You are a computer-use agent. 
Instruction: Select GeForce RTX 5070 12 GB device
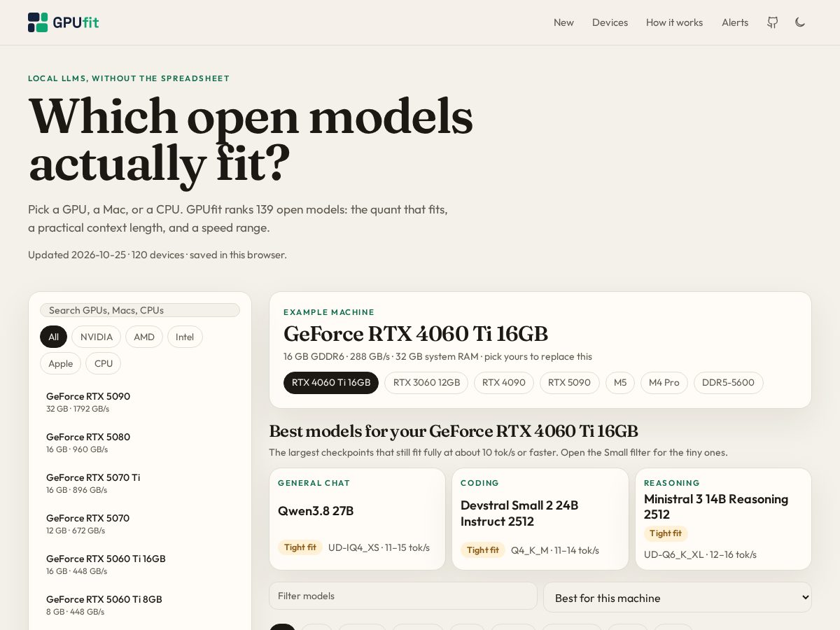click(x=140, y=524)
